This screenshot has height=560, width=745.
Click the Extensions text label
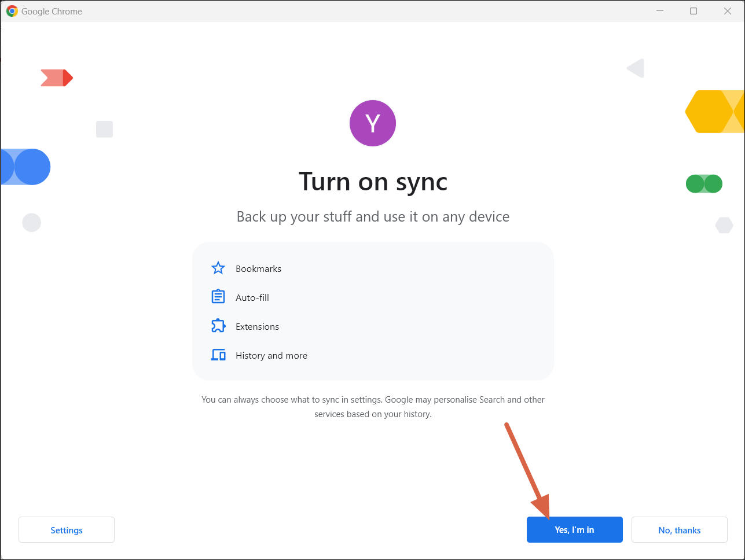pyautogui.click(x=257, y=326)
